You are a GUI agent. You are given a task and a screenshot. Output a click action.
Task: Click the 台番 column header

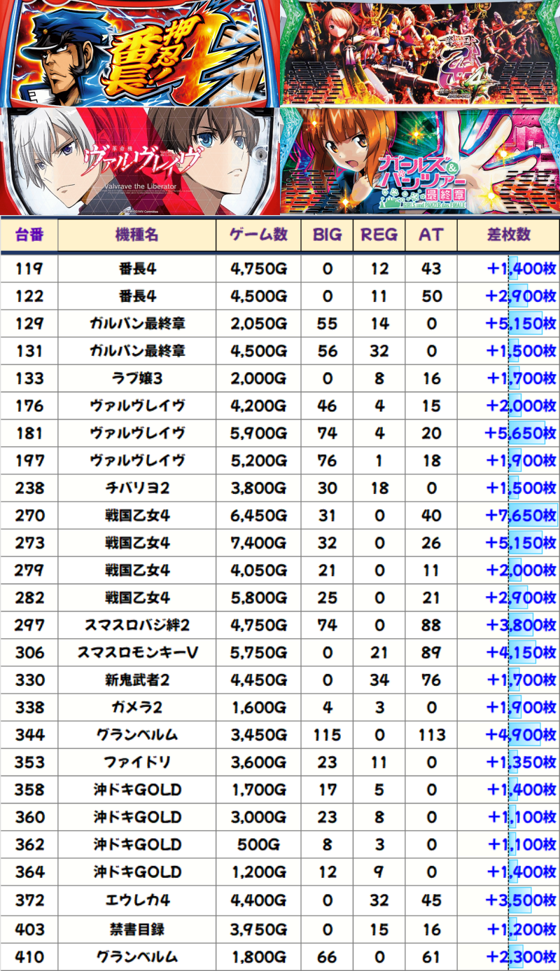[29, 235]
